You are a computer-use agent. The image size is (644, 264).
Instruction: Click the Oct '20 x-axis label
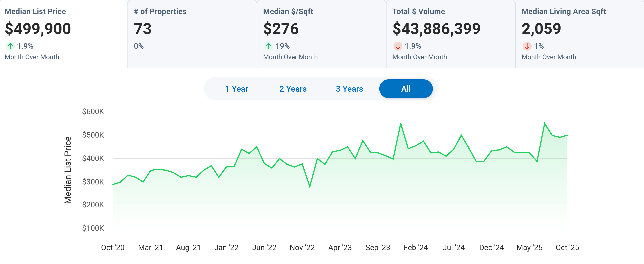tap(112, 248)
